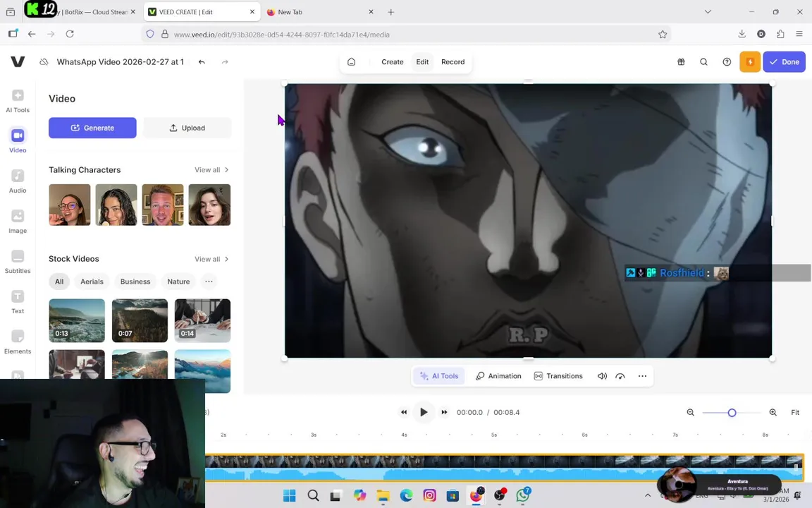812x508 pixels.
Task: Click the orange lightning upgrade button
Action: [750, 61]
